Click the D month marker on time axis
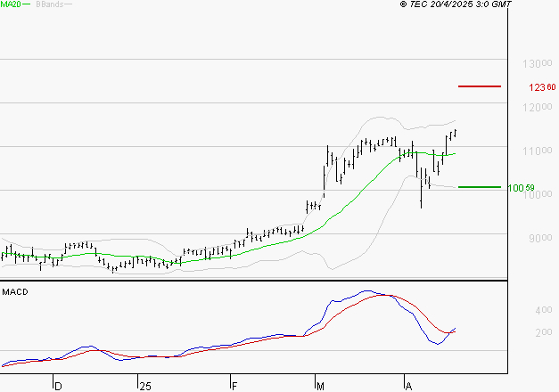 (58, 386)
